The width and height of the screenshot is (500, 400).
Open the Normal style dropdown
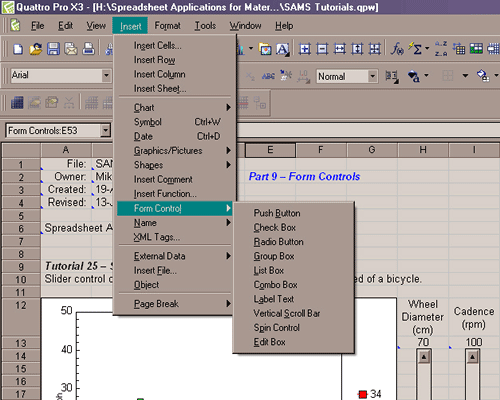pyautogui.click(x=373, y=76)
